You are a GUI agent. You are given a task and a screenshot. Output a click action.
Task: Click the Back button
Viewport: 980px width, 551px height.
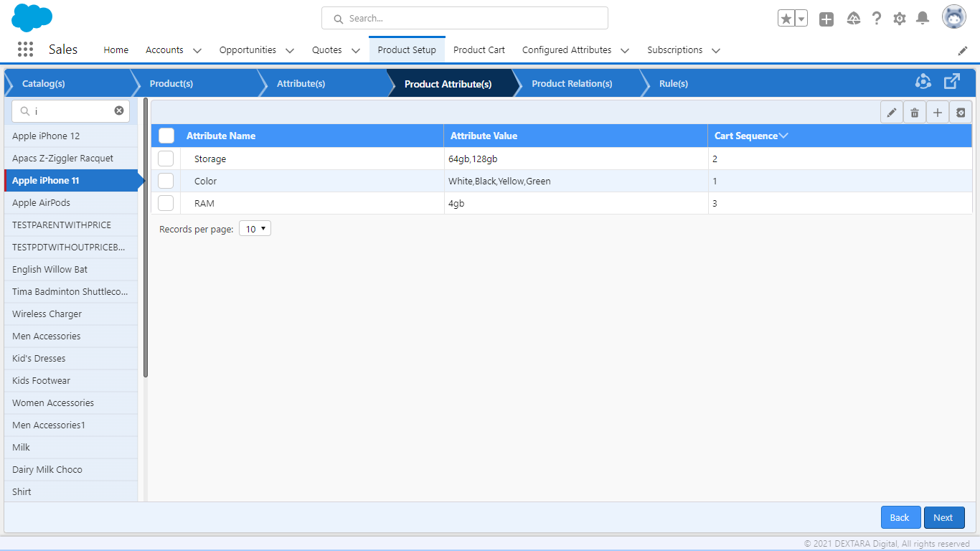tap(900, 517)
